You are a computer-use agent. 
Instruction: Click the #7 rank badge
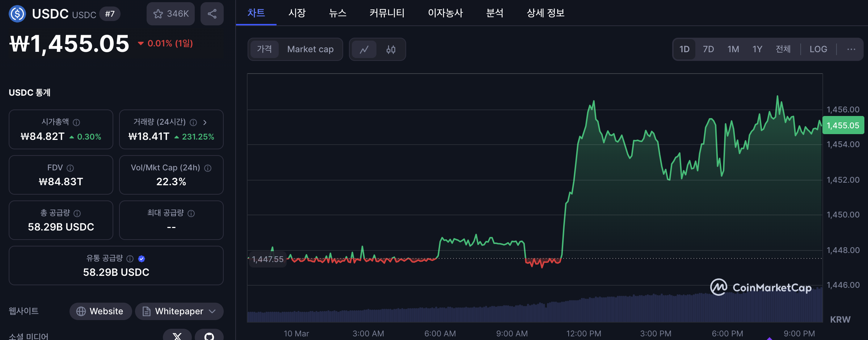tap(110, 14)
